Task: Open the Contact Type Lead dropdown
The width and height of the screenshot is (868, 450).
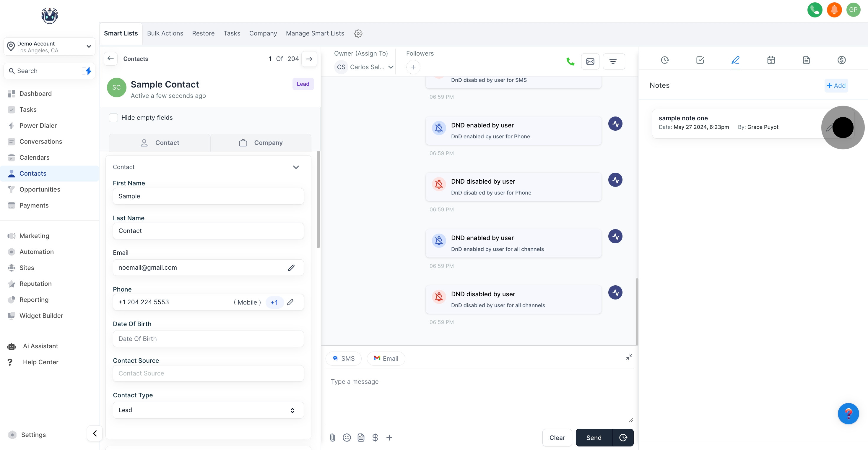Action: point(208,410)
